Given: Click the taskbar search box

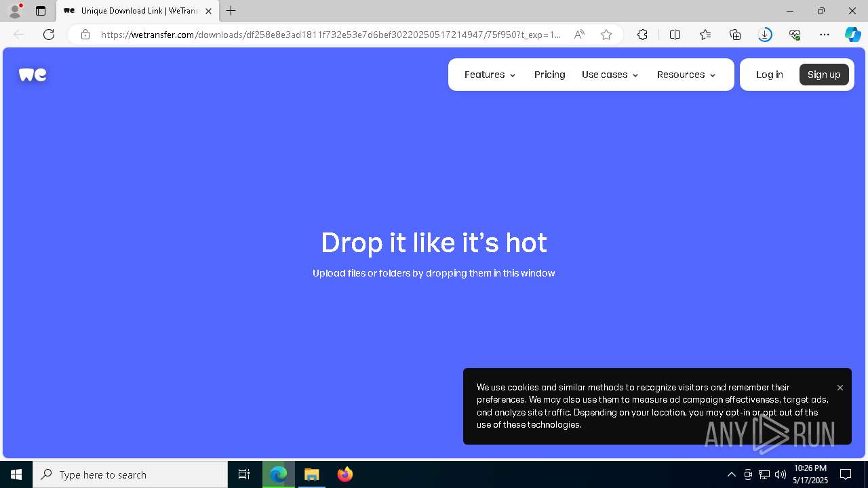Looking at the screenshot, I should pos(130,474).
